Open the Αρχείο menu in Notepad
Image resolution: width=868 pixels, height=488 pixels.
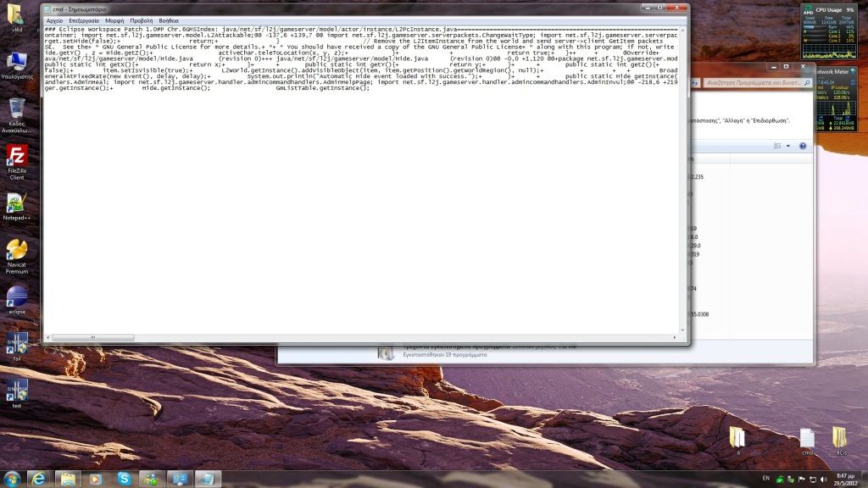tap(53, 19)
